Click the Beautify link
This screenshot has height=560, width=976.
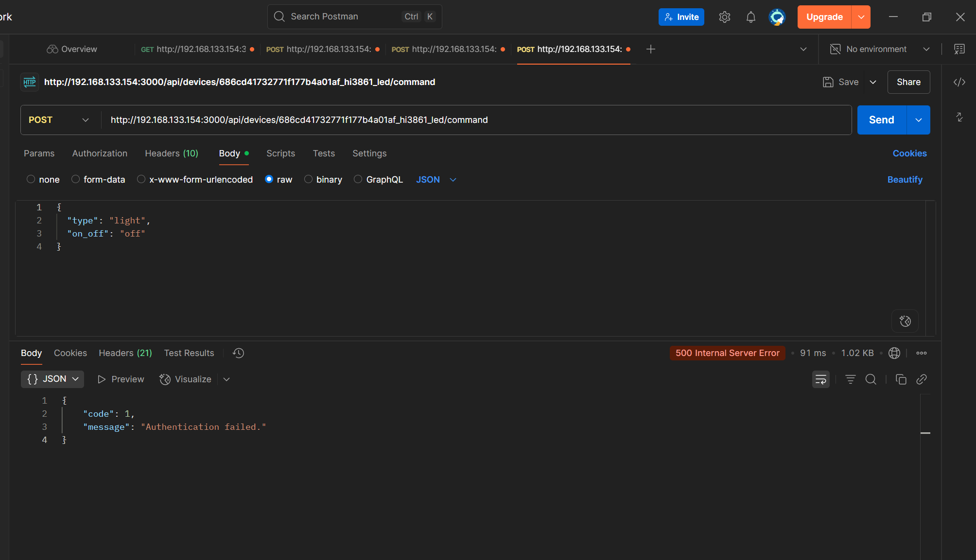tap(904, 180)
